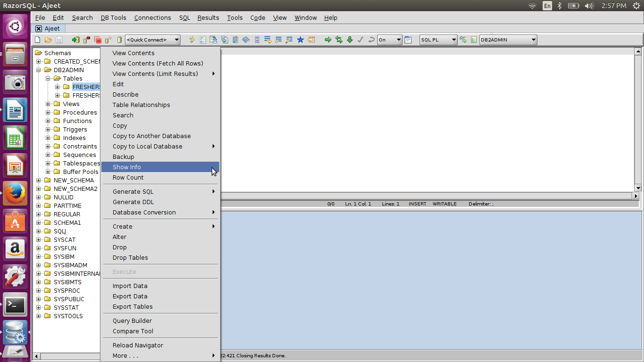Screen dimensions: 644x362
Task: Click the glasses-and-arrow icon after SQL PL
Action: [463, 40]
